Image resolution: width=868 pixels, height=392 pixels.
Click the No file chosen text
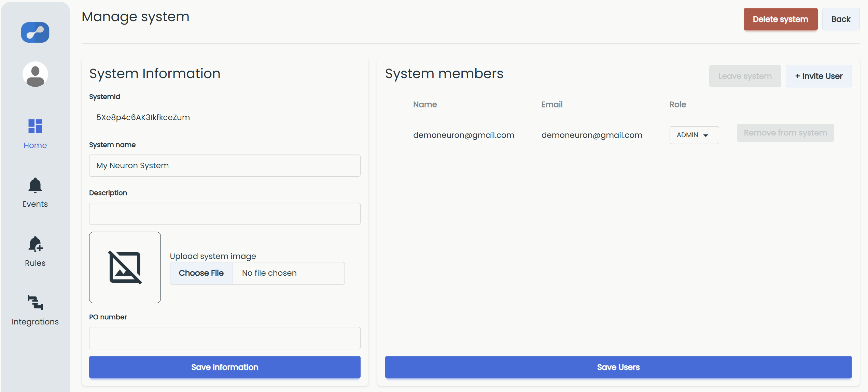click(x=269, y=273)
